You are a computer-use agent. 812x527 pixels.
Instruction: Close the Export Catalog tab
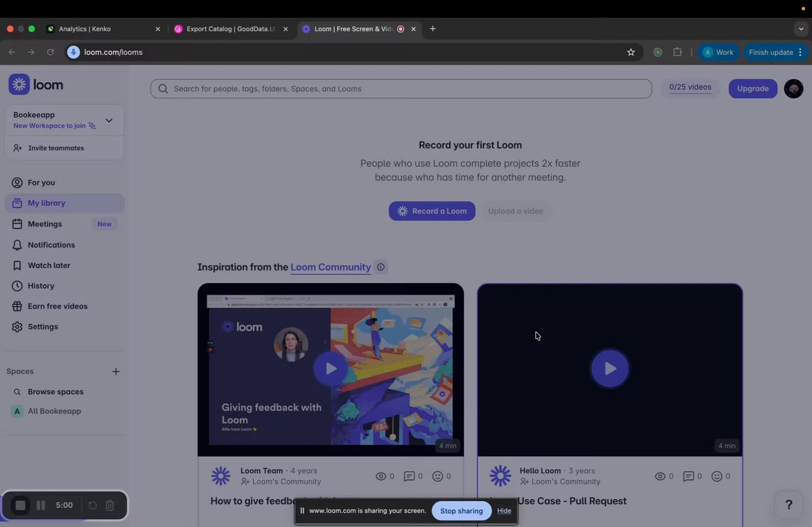[285, 29]
